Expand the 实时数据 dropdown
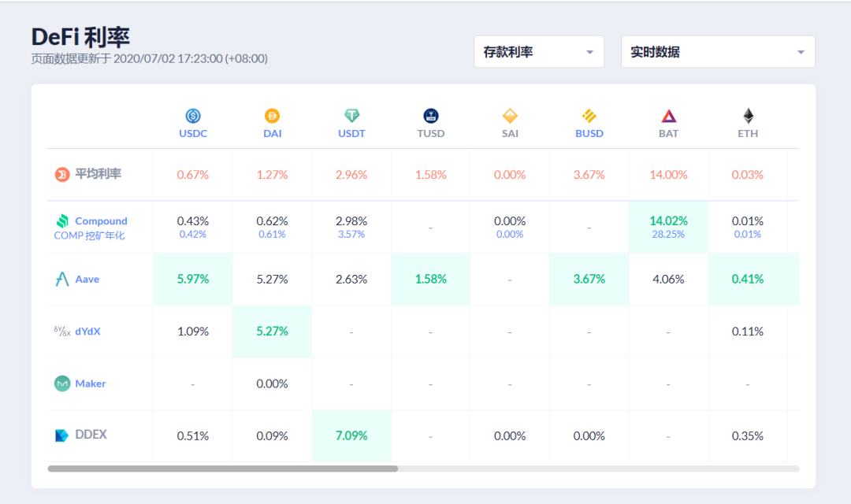The height and width of the screenshot is (504, 851). click(x=717, y=52)
